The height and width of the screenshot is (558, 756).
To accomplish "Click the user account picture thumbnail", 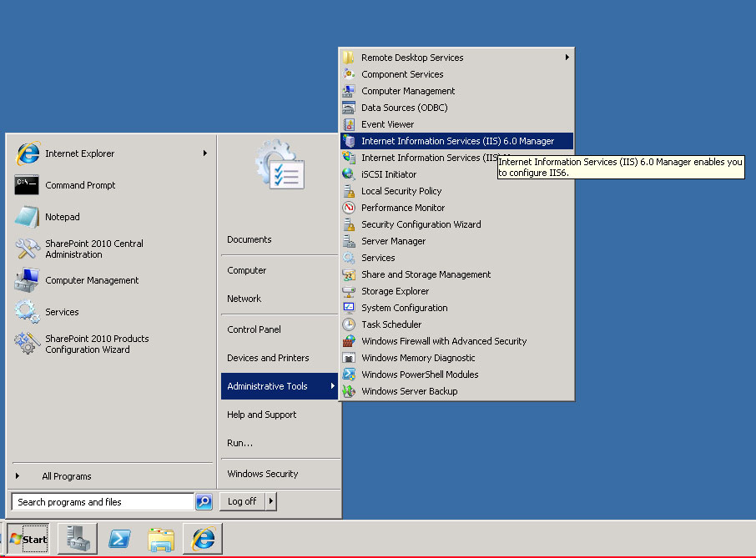I will [x=280, y=165].
